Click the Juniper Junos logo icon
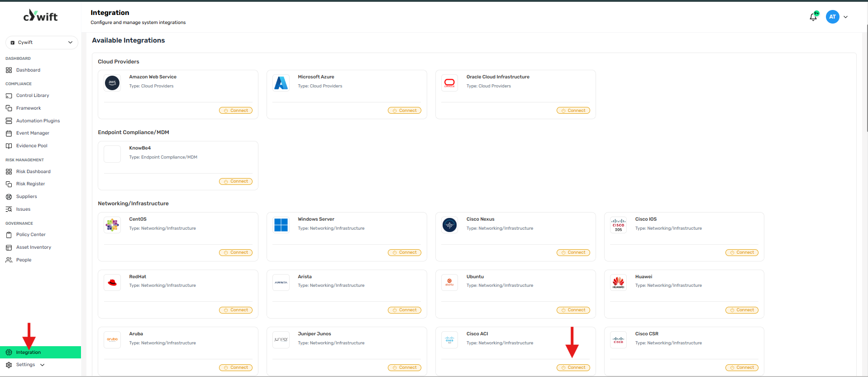 point(281,340)
